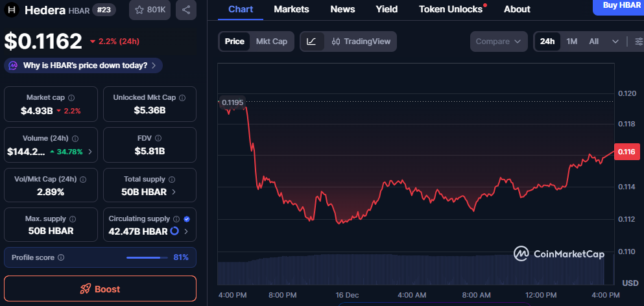Screen dimensions: 644x306
Task: Click the Hedera logo icon
Action: [12, 10]
